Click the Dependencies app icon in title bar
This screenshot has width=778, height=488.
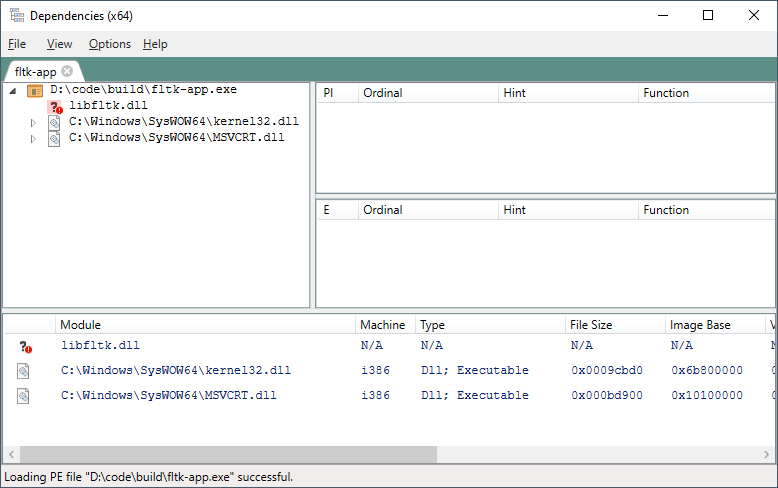coord(16,16)
